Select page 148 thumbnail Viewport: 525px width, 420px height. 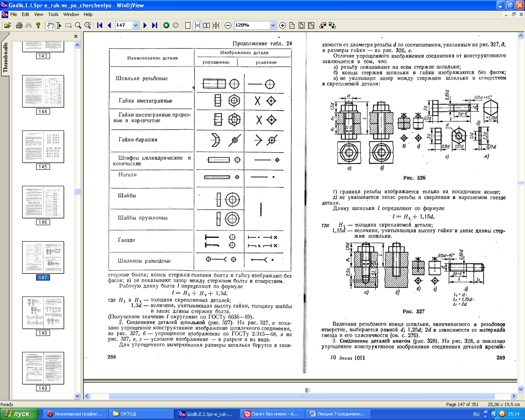pyautogui.click(x=43, y=316)
